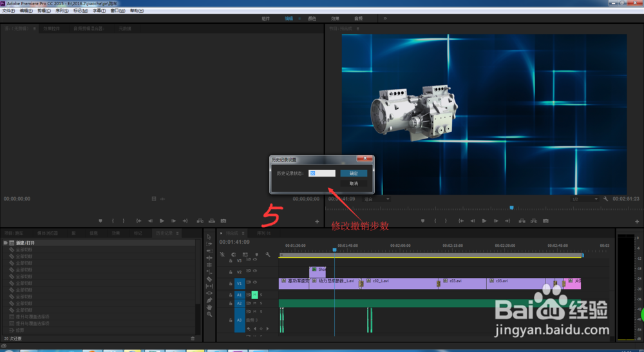Toggle the lock on track V1
Screen dimensions: 644x352
231,283
